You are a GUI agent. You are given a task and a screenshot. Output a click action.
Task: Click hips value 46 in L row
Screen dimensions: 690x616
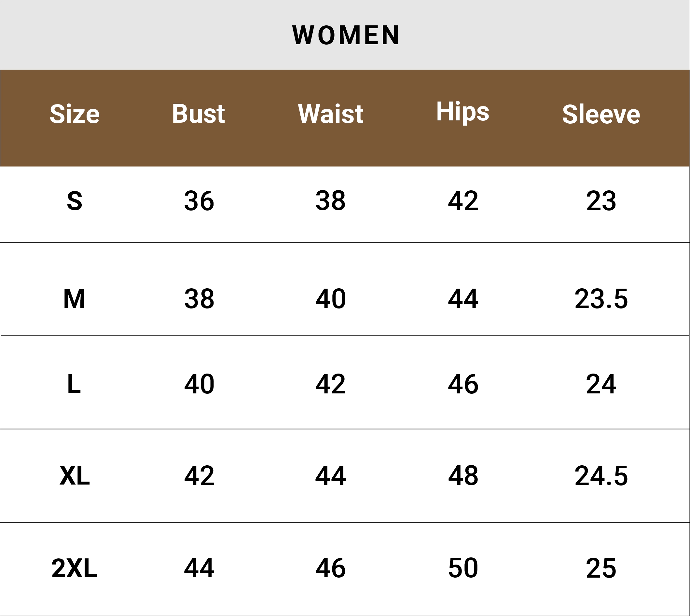tap(463, 384)
